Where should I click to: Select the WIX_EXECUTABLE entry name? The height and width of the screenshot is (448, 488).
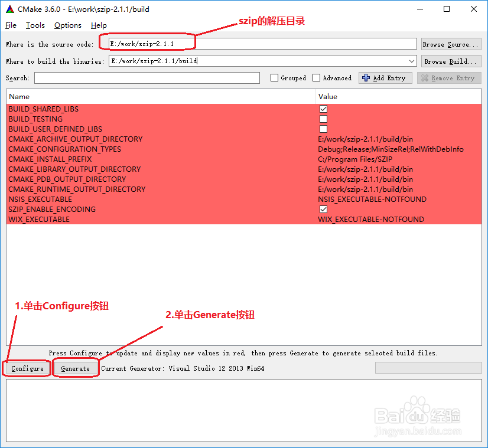[x=39, y=219]
